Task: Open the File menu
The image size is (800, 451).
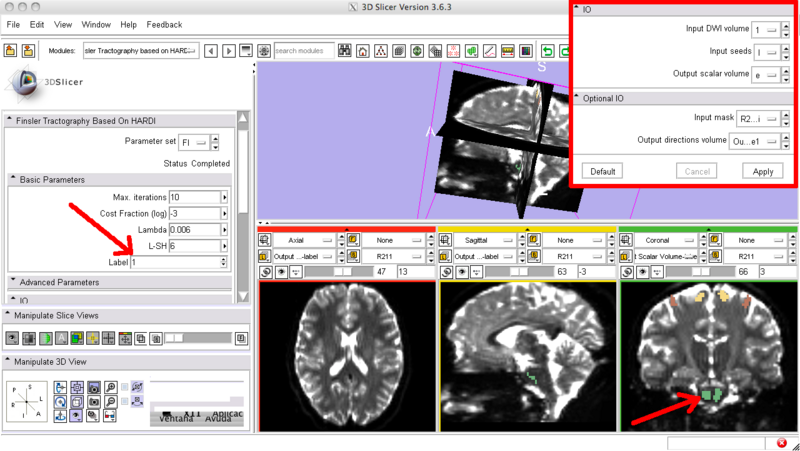Action: click(13, 23)
